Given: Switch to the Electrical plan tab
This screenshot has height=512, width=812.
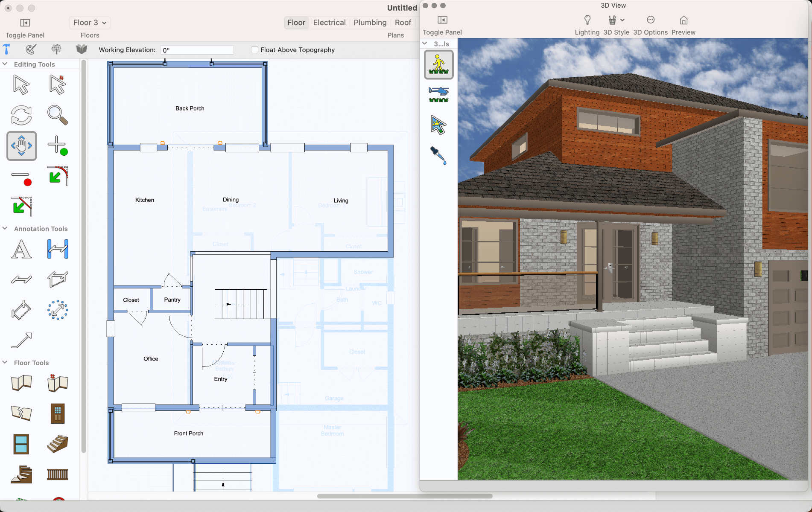Looking at the screenshot, I should point(329,23).
